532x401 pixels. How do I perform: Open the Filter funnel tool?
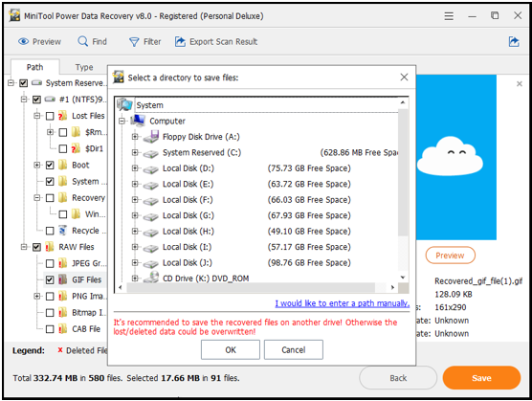coord(134,42)
